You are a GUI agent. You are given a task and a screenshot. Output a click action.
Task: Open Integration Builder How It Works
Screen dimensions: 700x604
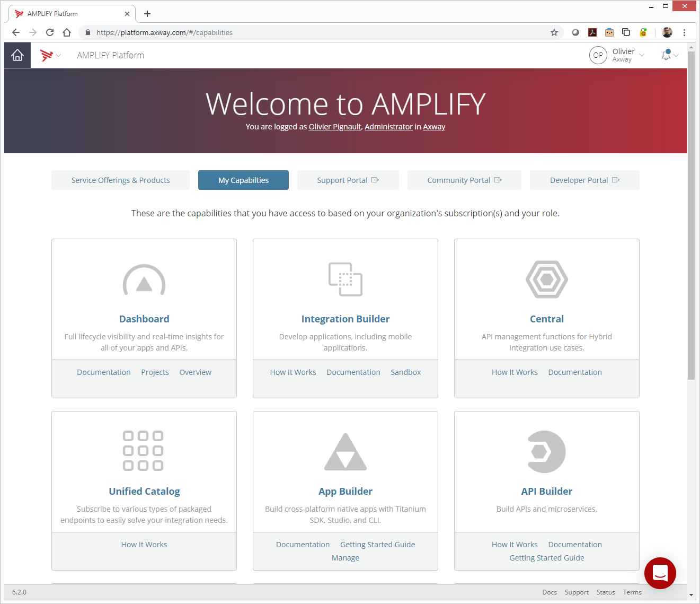(x=293, y=372)
